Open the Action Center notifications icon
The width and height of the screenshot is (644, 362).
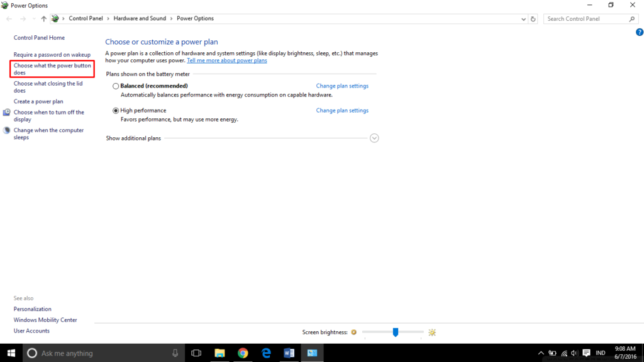coord(587,353)
